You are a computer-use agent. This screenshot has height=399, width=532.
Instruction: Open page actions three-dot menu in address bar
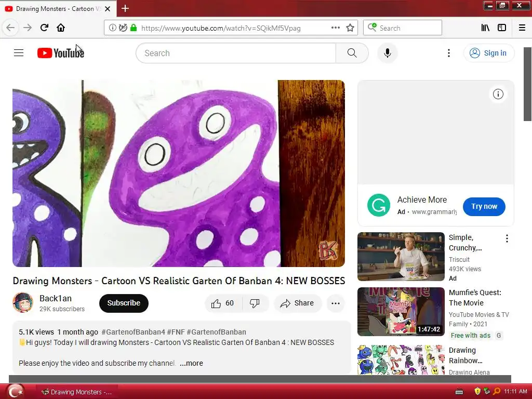coord(335,28)
